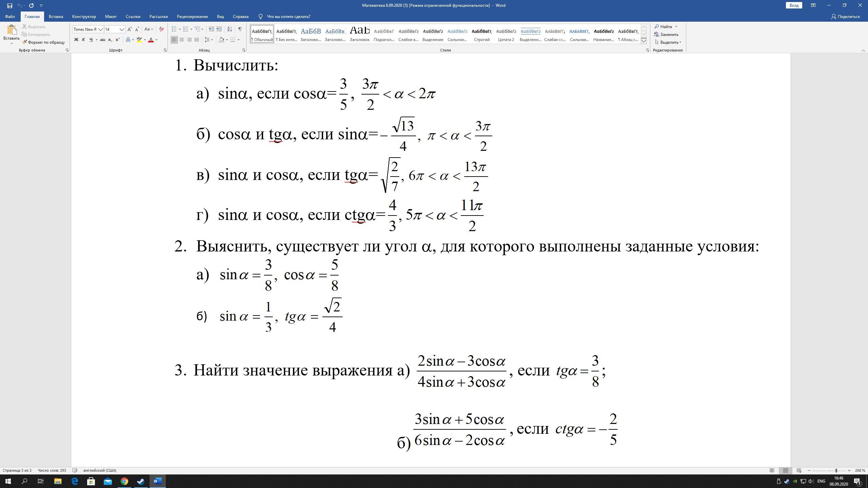Toggle show paragraph marks (¶)
This screenshot has height=488, width=868.
[240, 29]
